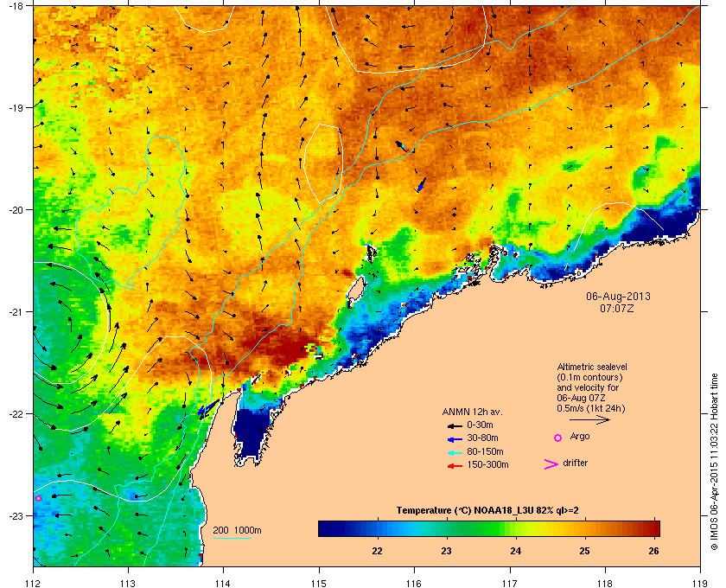
Task: Click the black 0-30m arrow legend symbol
Action: pos(455,425)
